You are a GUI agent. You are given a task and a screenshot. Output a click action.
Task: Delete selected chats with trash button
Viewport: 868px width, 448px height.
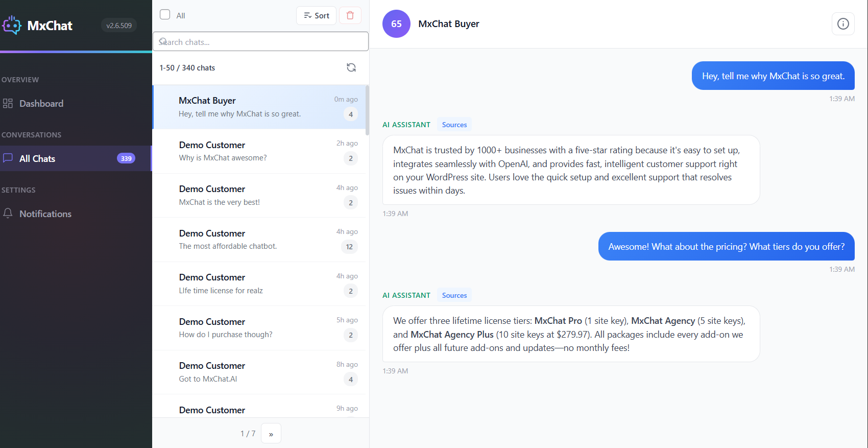coord(350,15)
